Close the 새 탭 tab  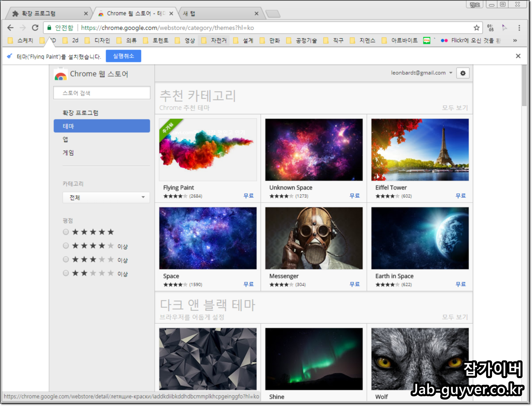pyautogui.click(x=256, y=14)
